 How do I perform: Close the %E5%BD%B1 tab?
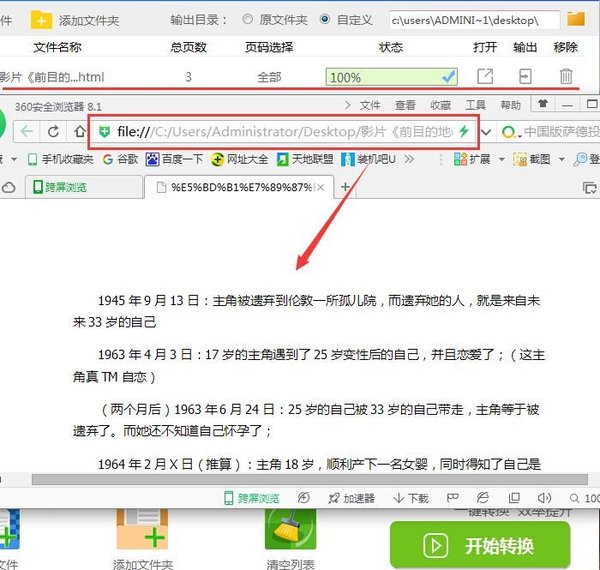click(321, 187)
